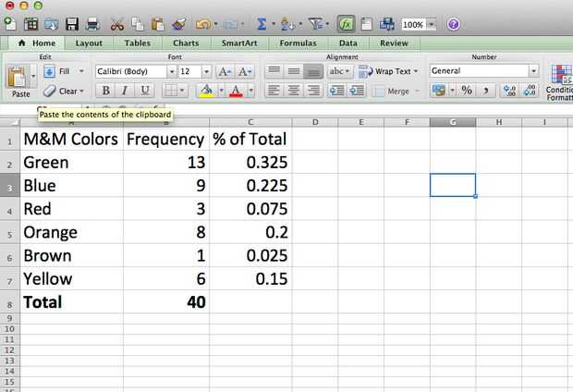Viewport: 573px width, 392px height.
Task: Toggle Underline formatting
Action: (145, 91)
